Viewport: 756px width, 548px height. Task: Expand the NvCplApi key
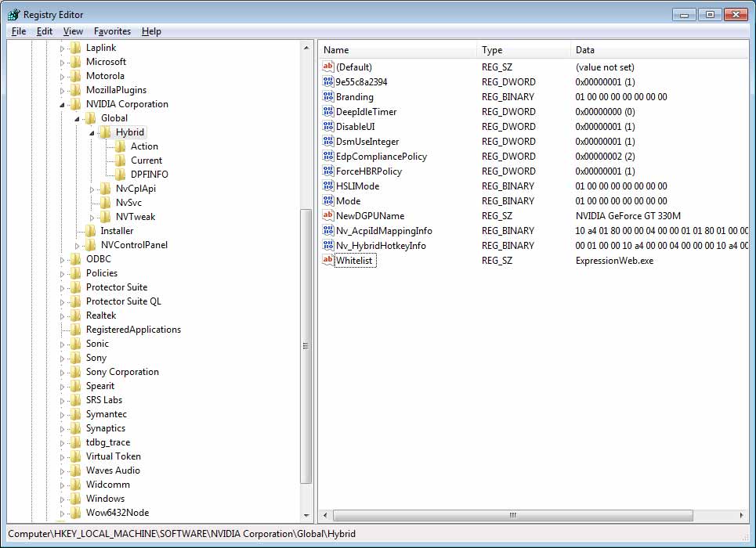pyautogui.click(x=92, y=189)
